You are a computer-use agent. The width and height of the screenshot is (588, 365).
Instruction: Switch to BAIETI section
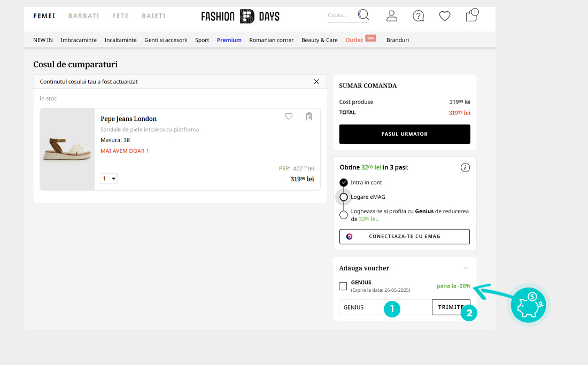click(x=154, y=15)
